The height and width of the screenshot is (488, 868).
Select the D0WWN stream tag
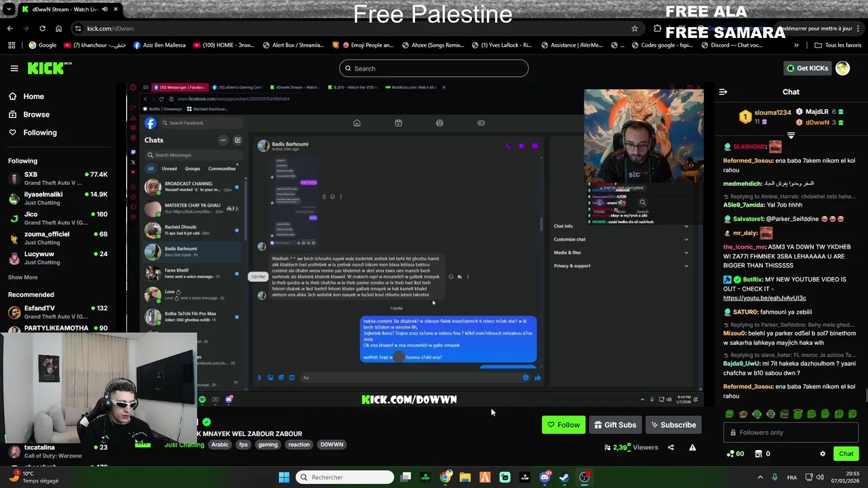332,445
